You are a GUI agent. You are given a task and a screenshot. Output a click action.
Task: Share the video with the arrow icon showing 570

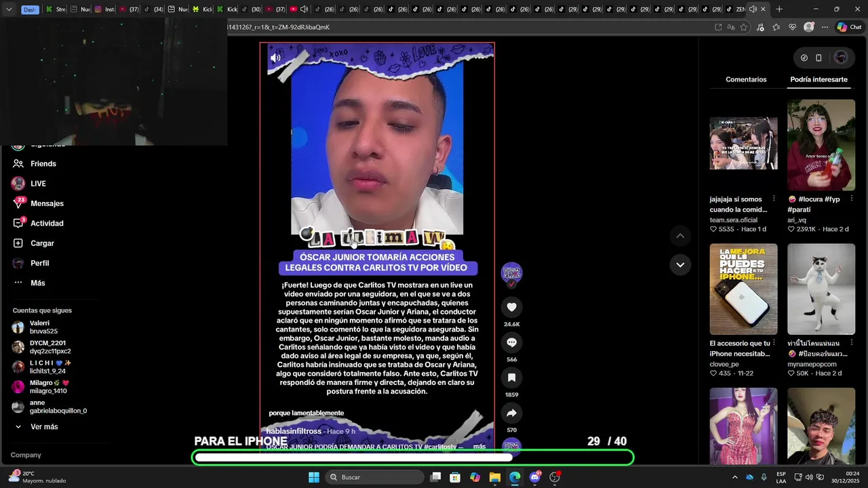click(511, 413)
